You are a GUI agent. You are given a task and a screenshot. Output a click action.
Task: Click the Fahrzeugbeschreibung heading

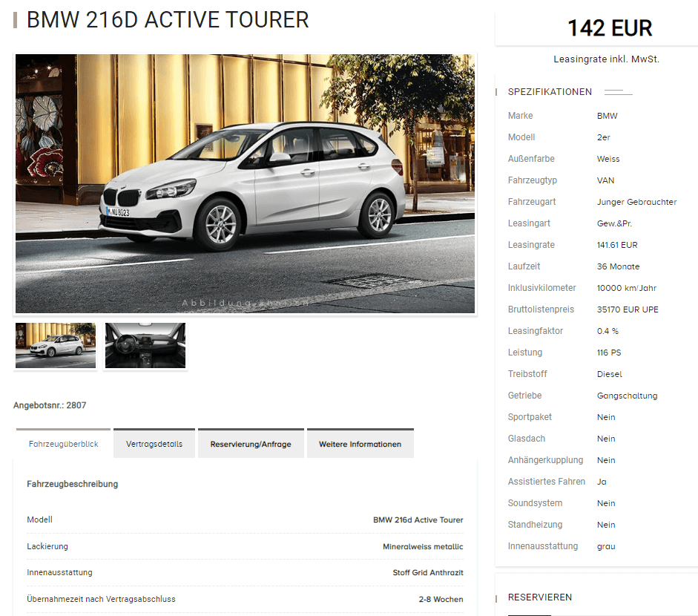pos(73,484)
